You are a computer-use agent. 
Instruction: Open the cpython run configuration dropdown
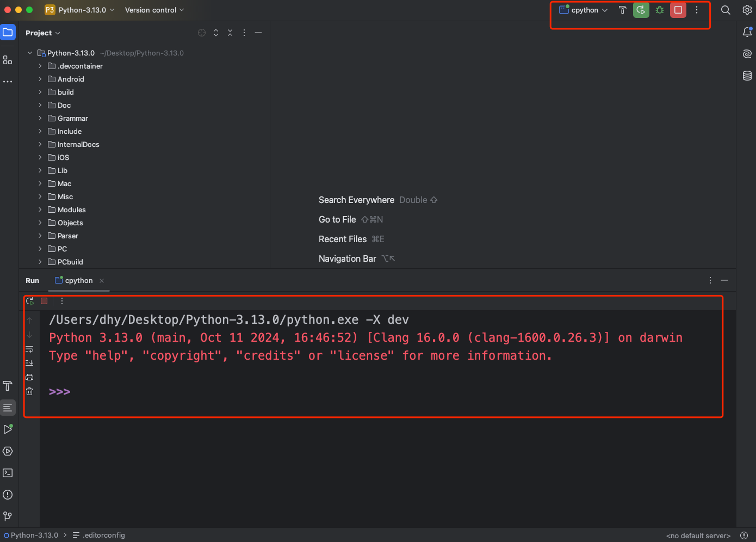coord(584,10)
